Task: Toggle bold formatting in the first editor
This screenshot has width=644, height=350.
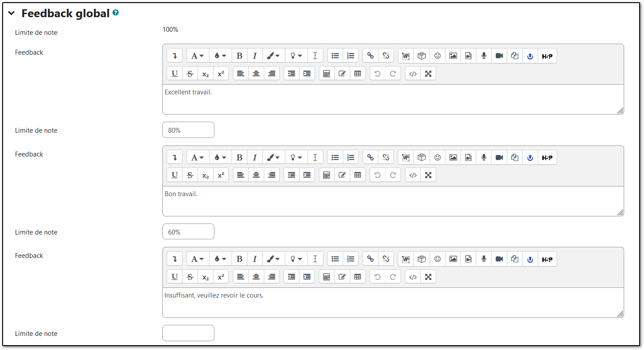Action: [240, 56]
